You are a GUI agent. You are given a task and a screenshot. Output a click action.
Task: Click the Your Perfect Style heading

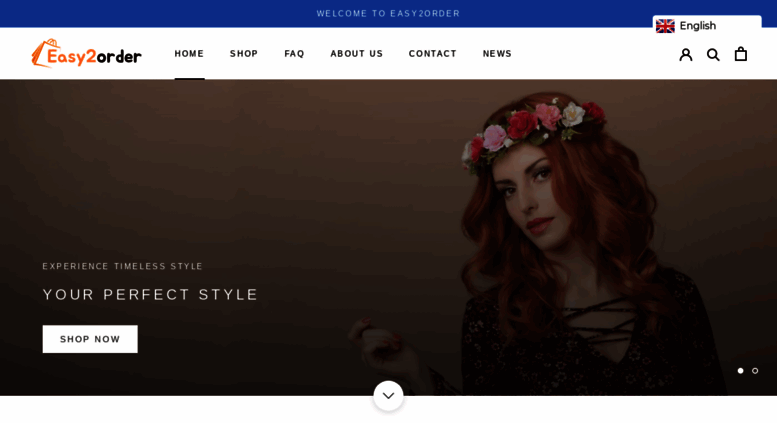[x=150, y=295]
